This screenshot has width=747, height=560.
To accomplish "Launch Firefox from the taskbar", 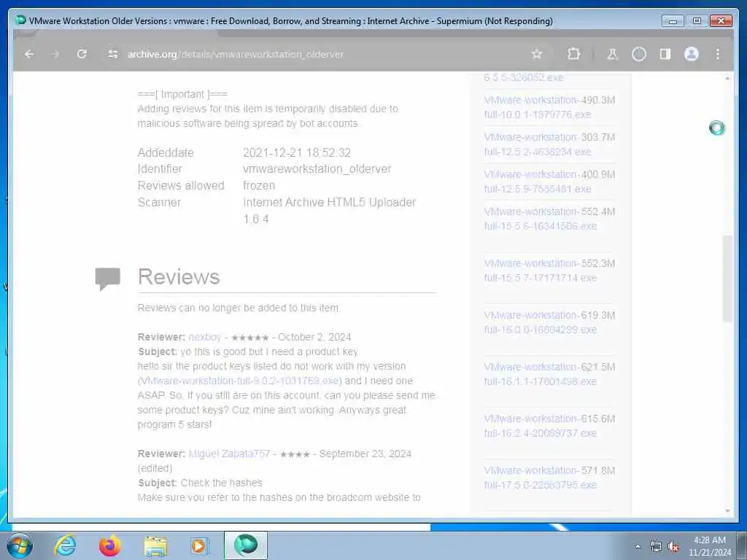I will point(110,545).
